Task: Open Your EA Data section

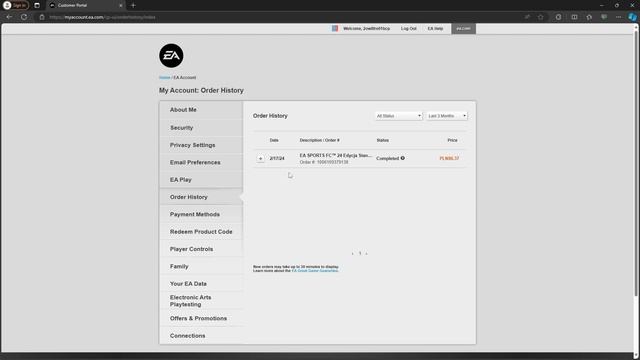Action: coord(201,284)
